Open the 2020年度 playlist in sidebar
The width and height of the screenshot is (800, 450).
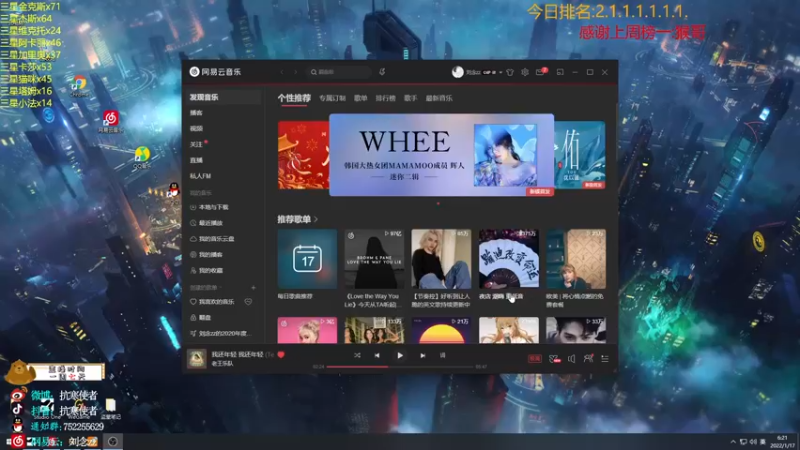223,333
